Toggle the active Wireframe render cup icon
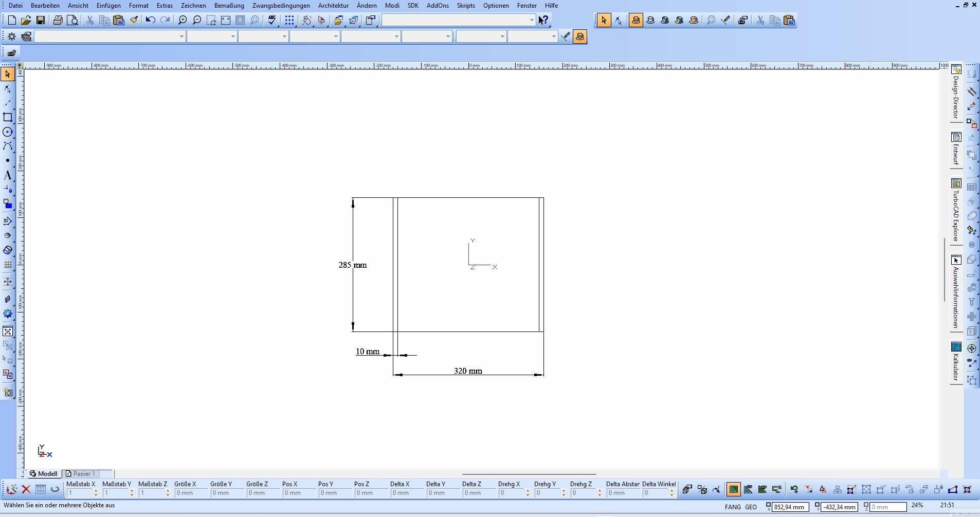Image resolution: width=980 pixels, height=517 pixels. click(636, 20)
